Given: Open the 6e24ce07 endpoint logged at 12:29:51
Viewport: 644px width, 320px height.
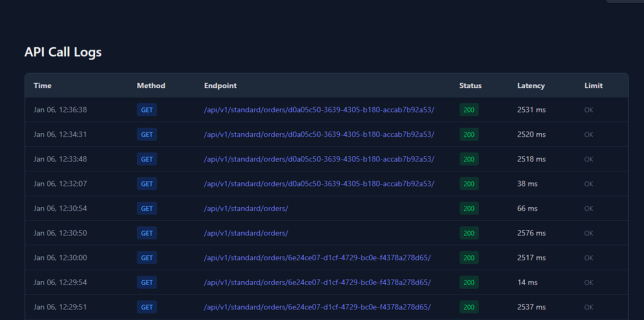Looking at the screenshot, I should coord(317,307).
